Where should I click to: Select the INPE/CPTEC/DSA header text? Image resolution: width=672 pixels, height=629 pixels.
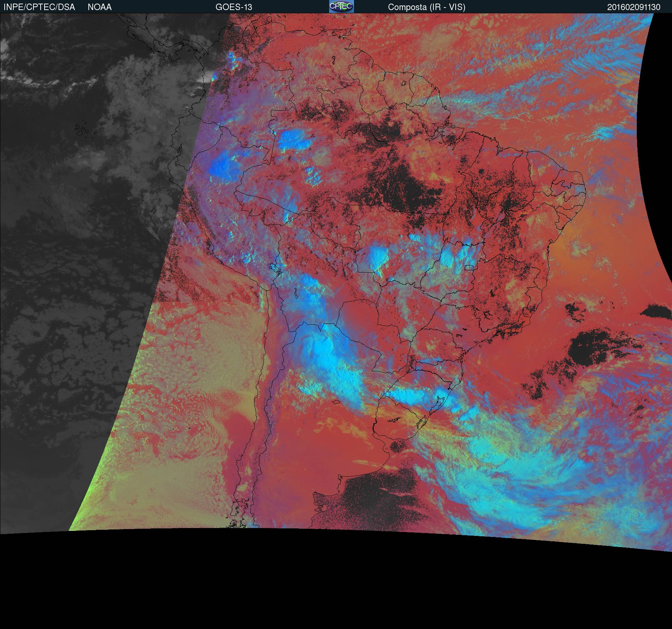39,7
